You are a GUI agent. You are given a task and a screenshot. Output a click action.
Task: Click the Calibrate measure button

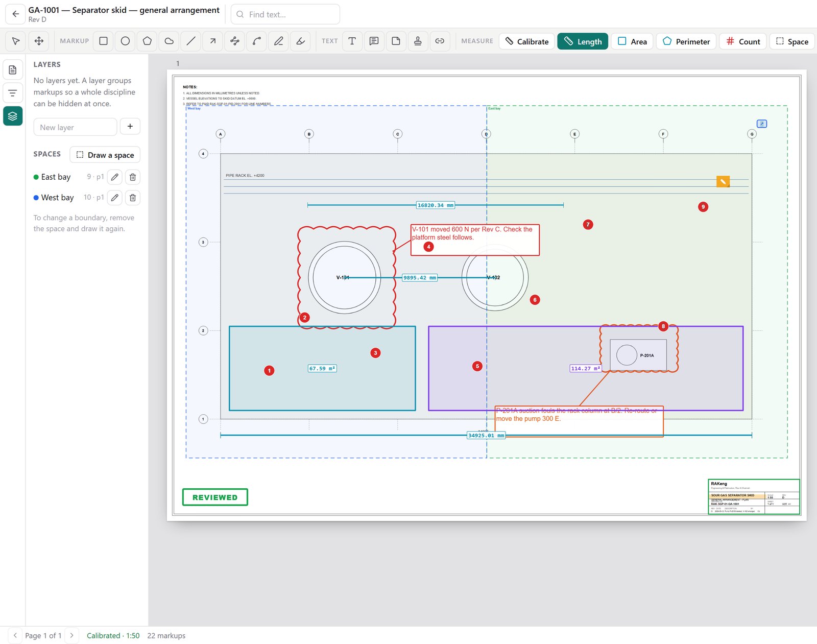527,41
